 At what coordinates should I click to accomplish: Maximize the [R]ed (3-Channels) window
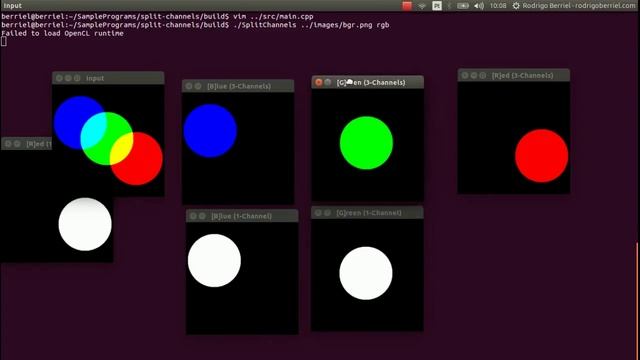coord(482,76)
